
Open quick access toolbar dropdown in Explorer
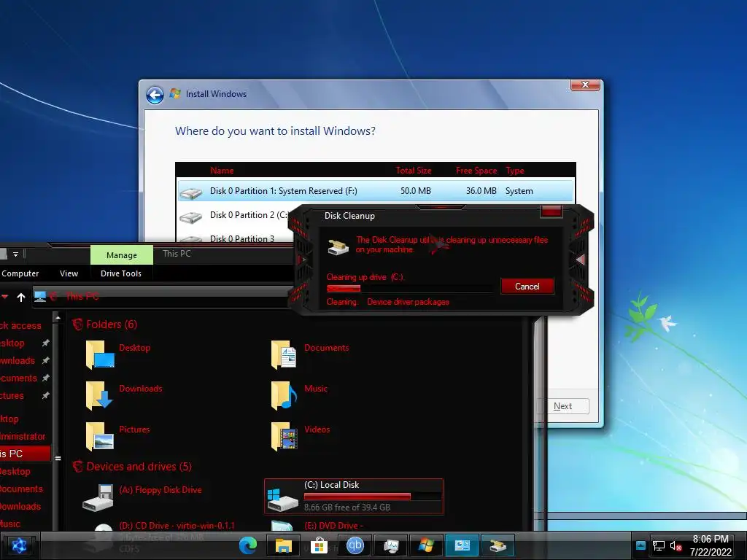click(16, 254)
